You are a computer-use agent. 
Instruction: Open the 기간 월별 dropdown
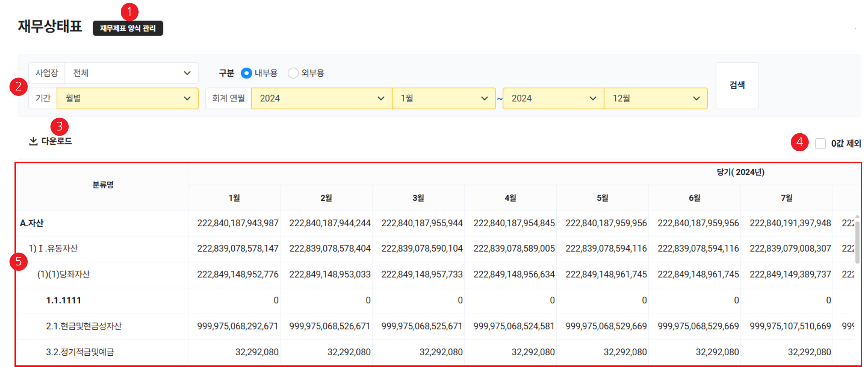127,98
